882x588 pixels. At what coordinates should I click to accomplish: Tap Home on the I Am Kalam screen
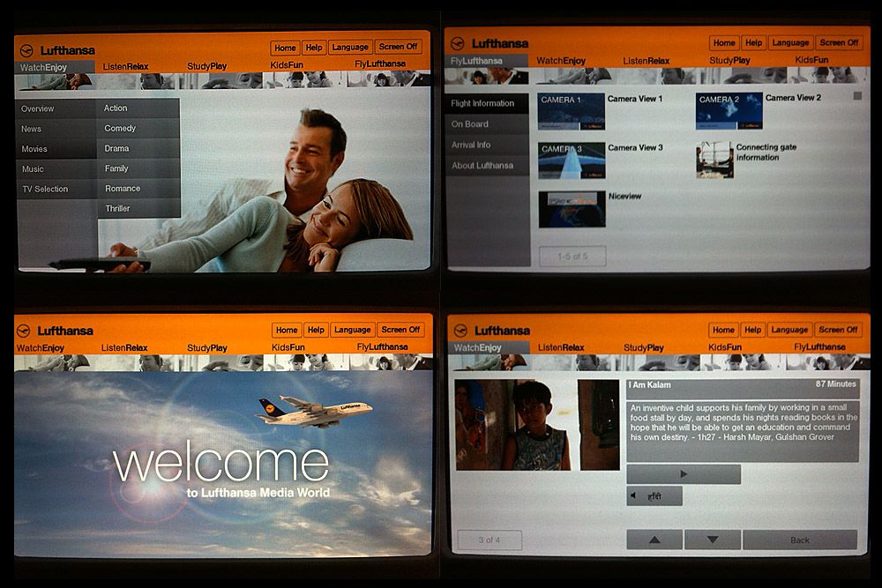723,330
